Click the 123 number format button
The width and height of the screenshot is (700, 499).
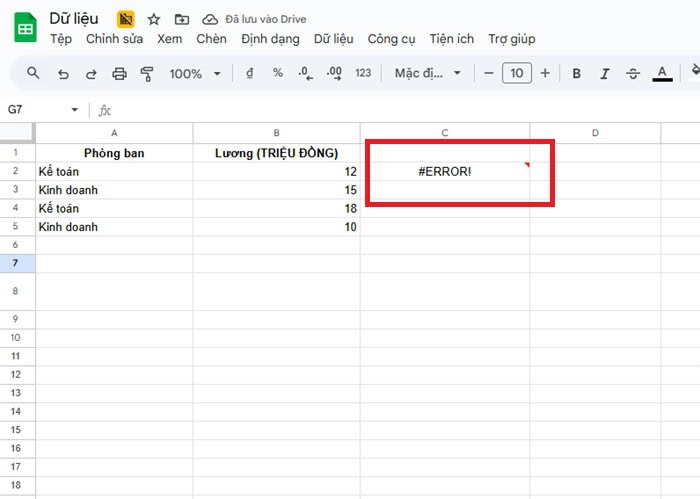click(363, 73)
